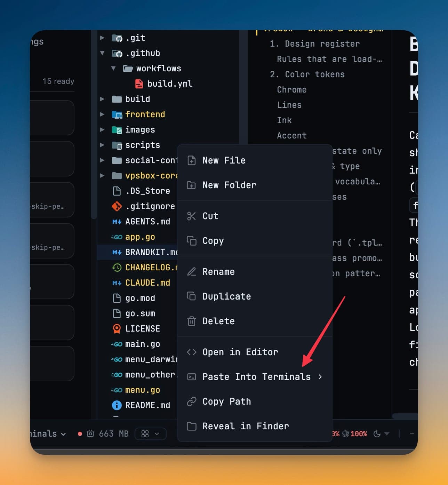Expand the vpsbox-core folder arrow
The height and width of the screenshot is (485, 448).
click(102, 176)
